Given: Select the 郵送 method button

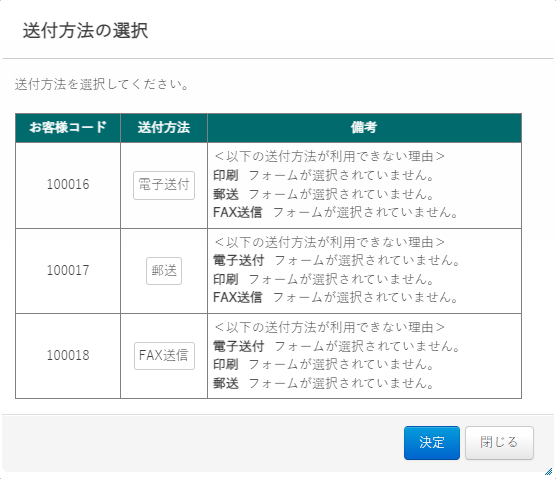Looking at the screenshot, I should point(164,271).
